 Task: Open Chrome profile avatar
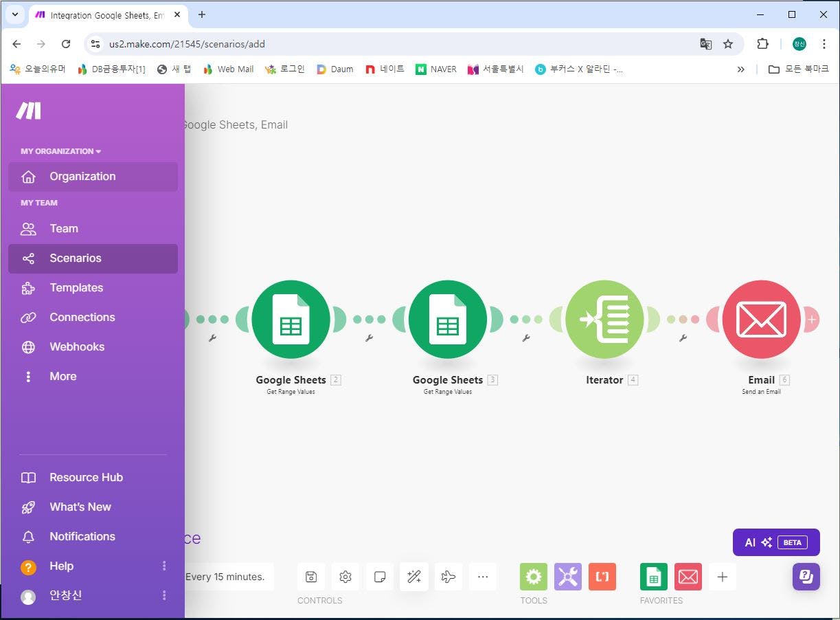(x=799, y=44)
